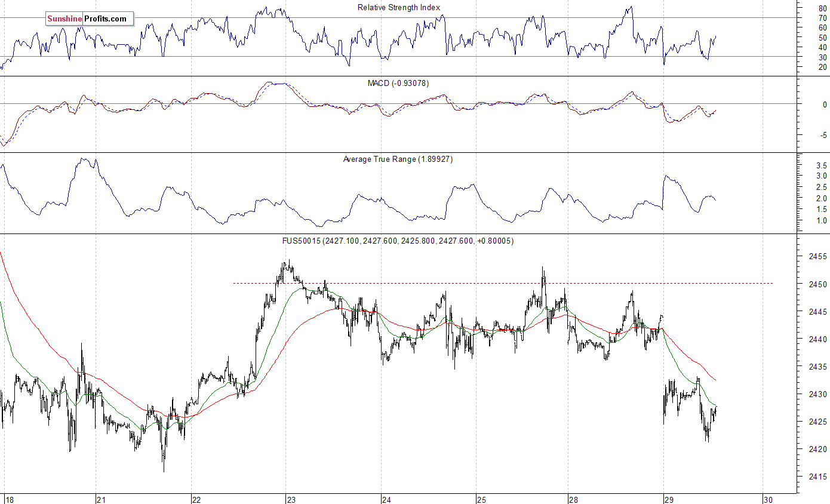Image resolution: width=830 pixels, height=504 pixels.
Task: Click price axis value 2445
Action: [x=819, y=312]
